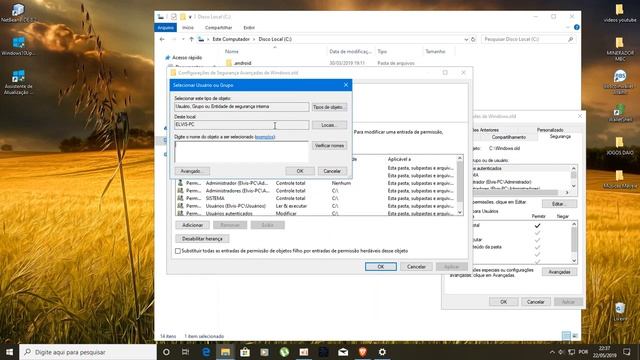Switch to the Compartilhar ribbon tab
Viewport: 640px width, 360px height.
click(x=218, y=27)
